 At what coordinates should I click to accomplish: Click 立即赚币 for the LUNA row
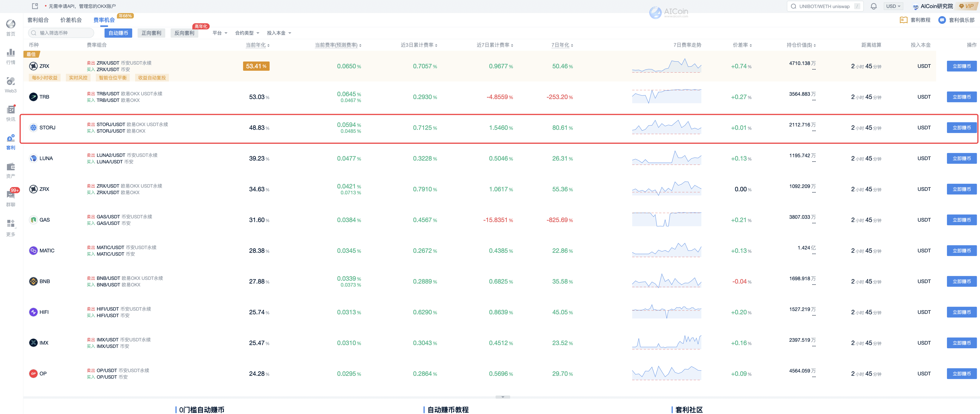961,159
